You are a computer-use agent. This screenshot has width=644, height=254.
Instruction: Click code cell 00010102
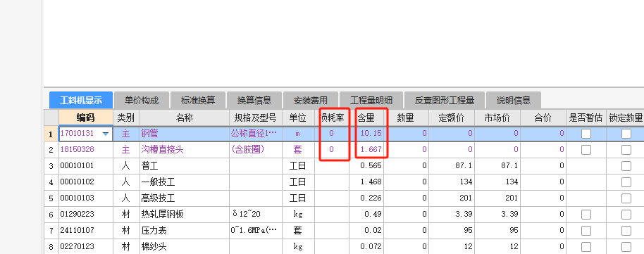(86, 182)
